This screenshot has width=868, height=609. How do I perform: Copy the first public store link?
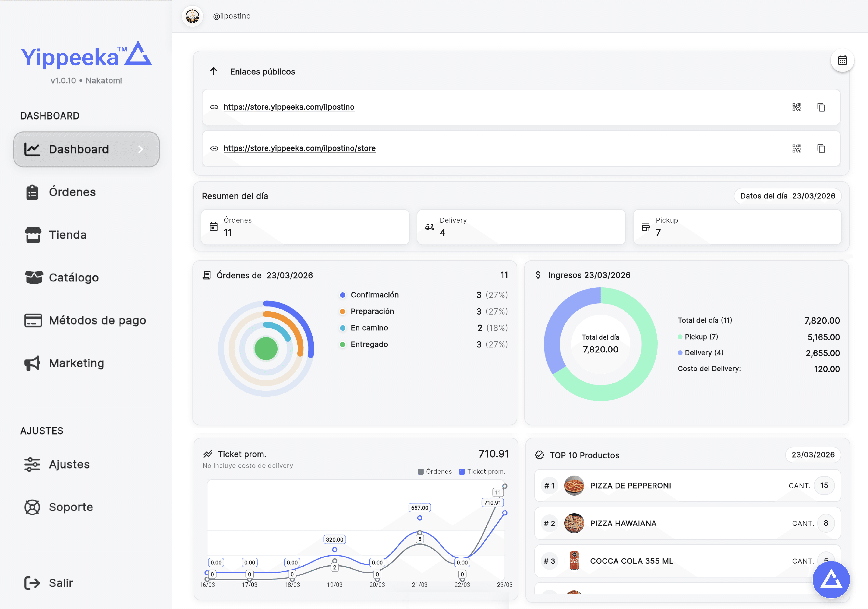click(821, 107)
